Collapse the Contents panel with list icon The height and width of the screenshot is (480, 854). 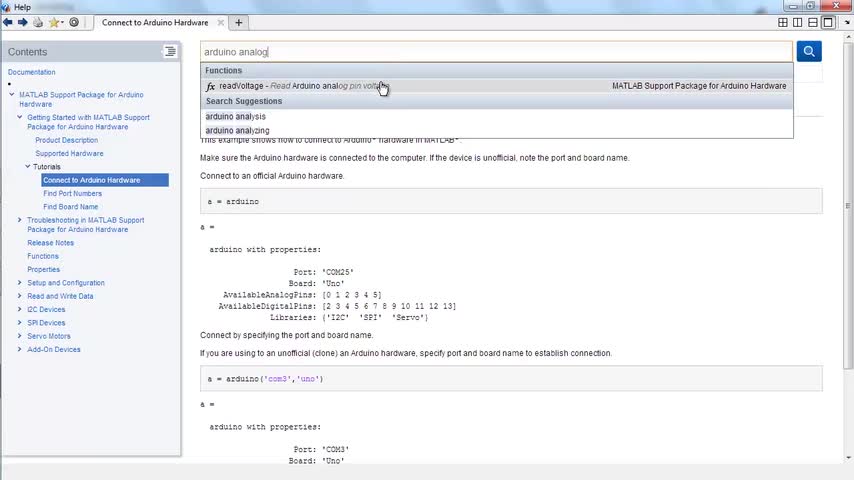tap(170, 52)
